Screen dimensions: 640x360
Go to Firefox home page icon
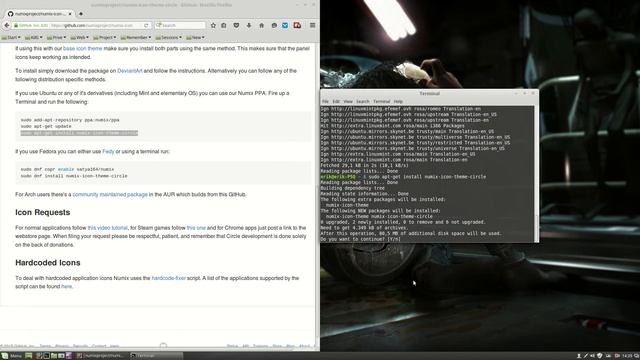(261, 25)
